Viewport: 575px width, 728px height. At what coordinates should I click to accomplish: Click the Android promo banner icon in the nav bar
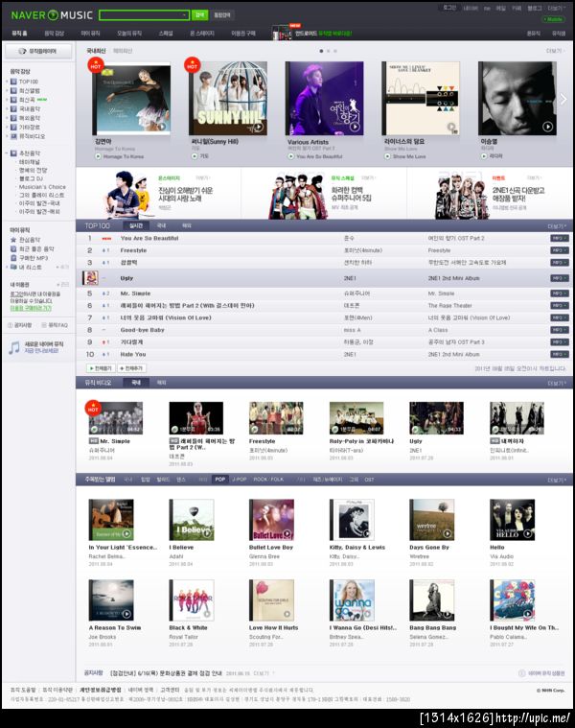click(282, 34)
